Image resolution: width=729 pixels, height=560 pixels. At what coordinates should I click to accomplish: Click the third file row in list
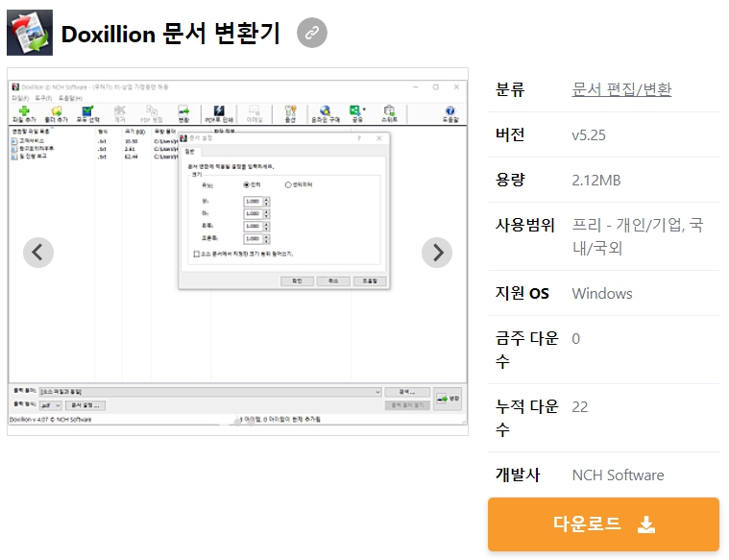[x=95, y=157]
